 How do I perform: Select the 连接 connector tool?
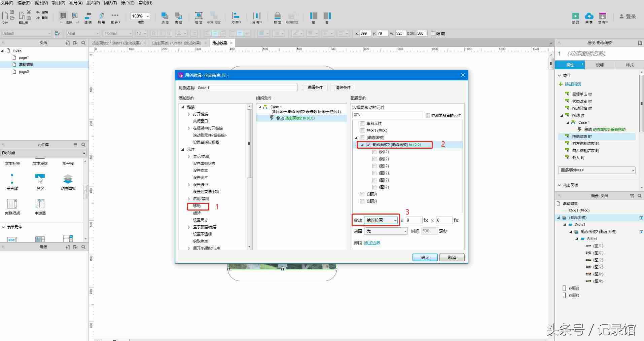click(x=88, y=16)
